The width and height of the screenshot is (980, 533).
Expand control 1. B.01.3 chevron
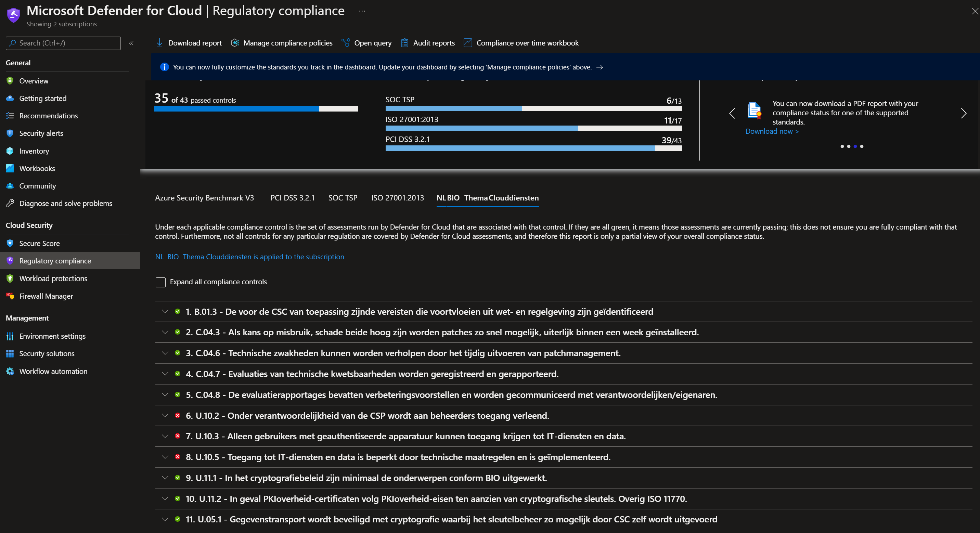(x=165, y=312)
